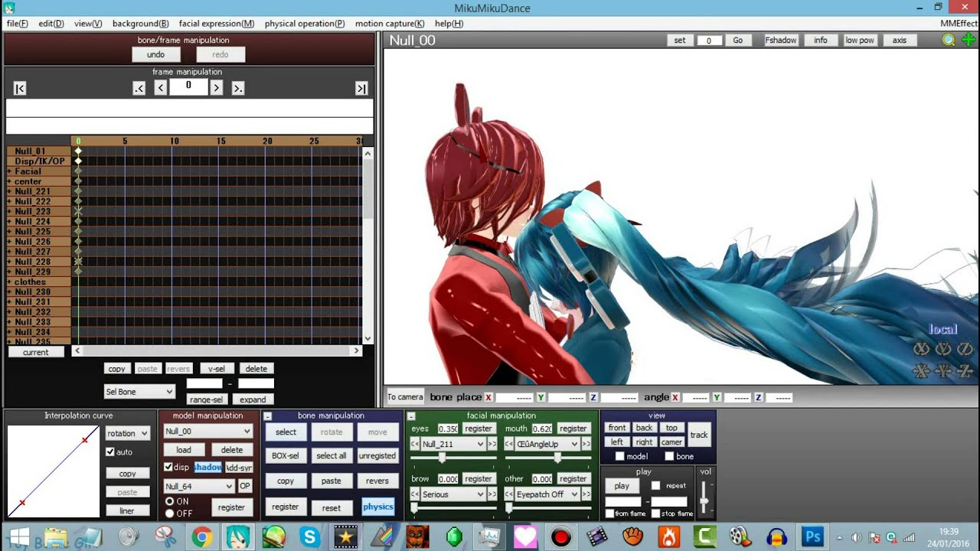The width and height of the screenshot is (980, 551).
Task: Collapse the bone manipulation panel
Action: [x=268, y=416]
